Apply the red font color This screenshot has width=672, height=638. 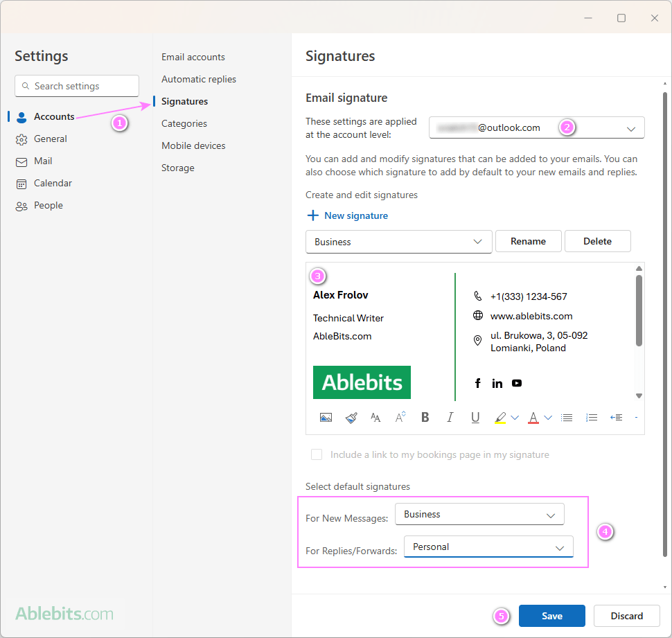click(533, 417)
